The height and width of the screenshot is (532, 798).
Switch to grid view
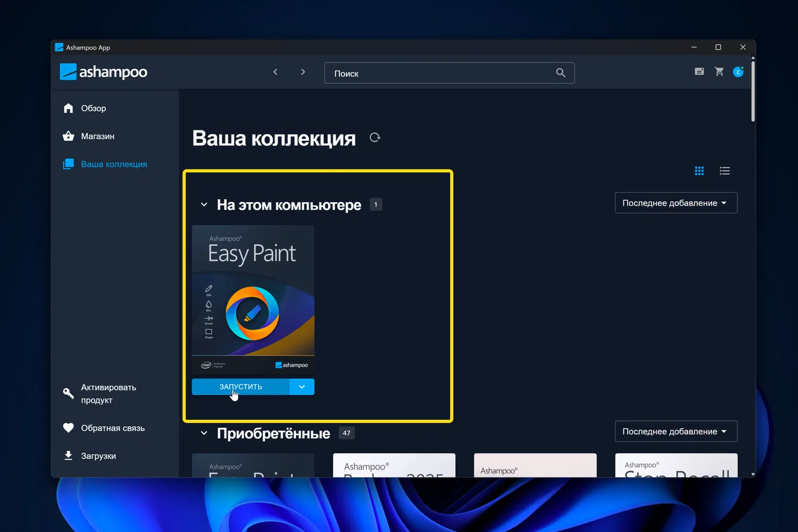699,171
